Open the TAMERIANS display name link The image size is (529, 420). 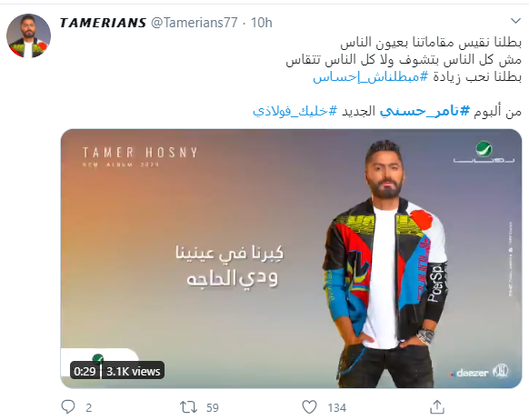point(103,23)
